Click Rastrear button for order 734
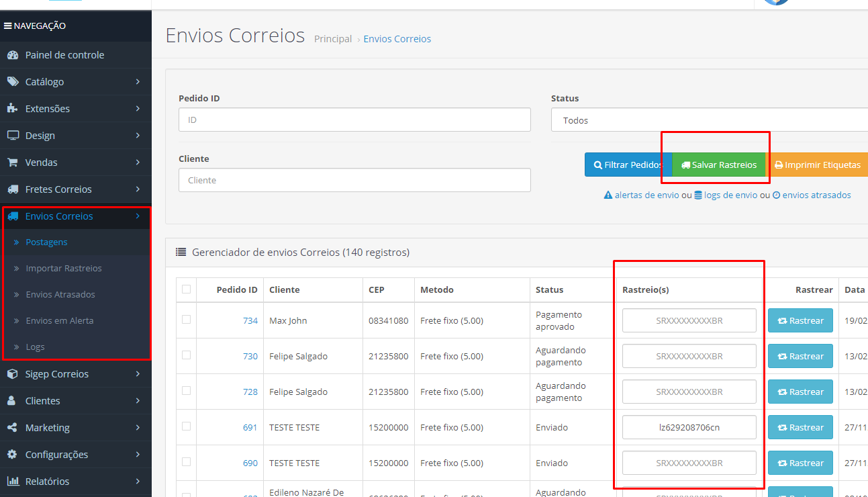 (x=800, y=320)
